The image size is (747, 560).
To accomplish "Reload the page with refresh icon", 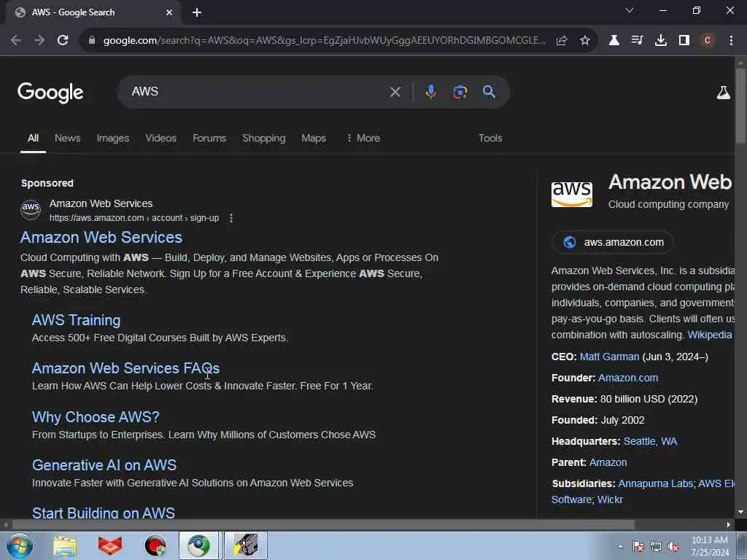I will pos(63,41).
